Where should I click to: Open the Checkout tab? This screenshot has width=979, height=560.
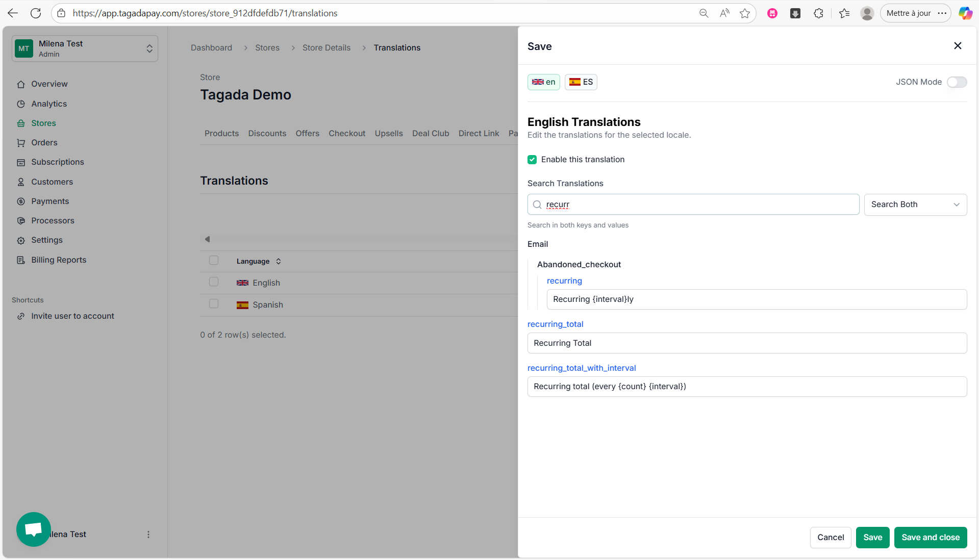tap(347, 134)
